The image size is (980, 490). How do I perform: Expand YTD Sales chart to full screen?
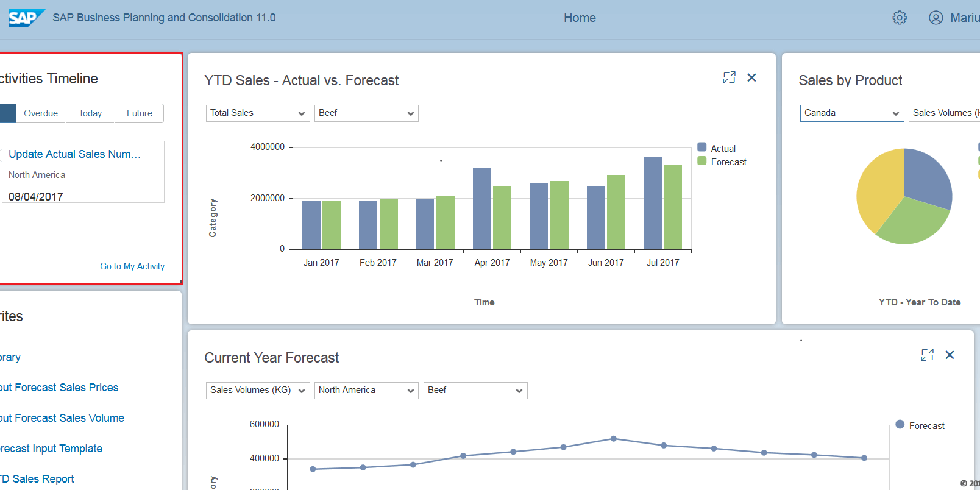click(729, 77)
